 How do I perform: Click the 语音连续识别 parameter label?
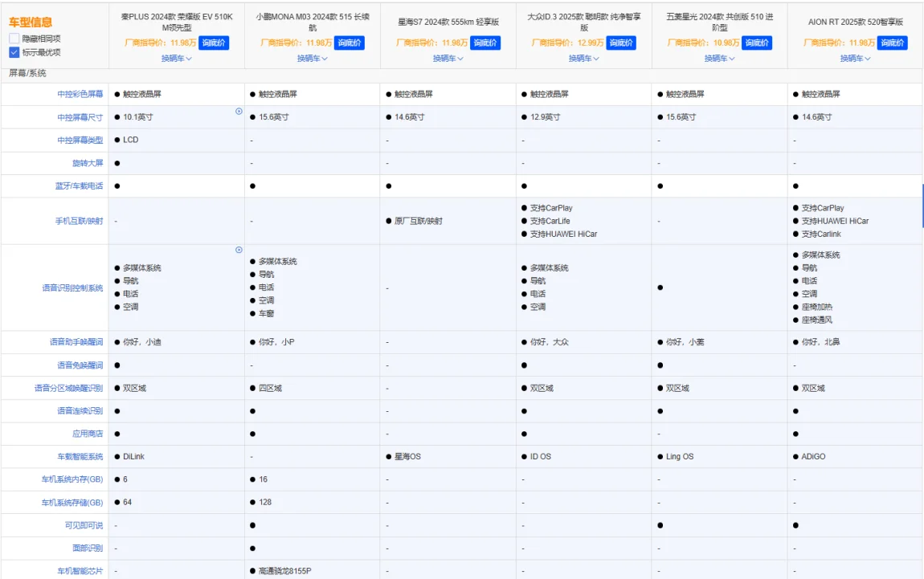(x=80, y=411)
